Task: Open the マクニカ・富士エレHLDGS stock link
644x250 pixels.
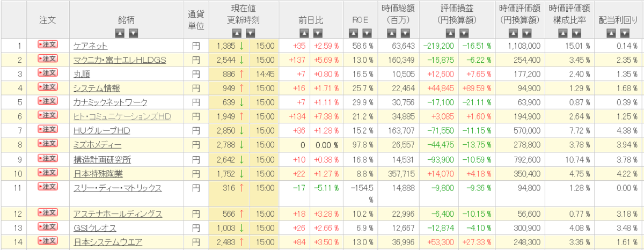Action: pos(120,60)
